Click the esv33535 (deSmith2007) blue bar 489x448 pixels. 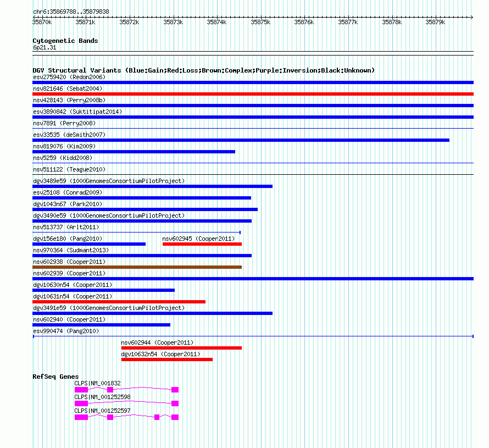tap(241, 140)
